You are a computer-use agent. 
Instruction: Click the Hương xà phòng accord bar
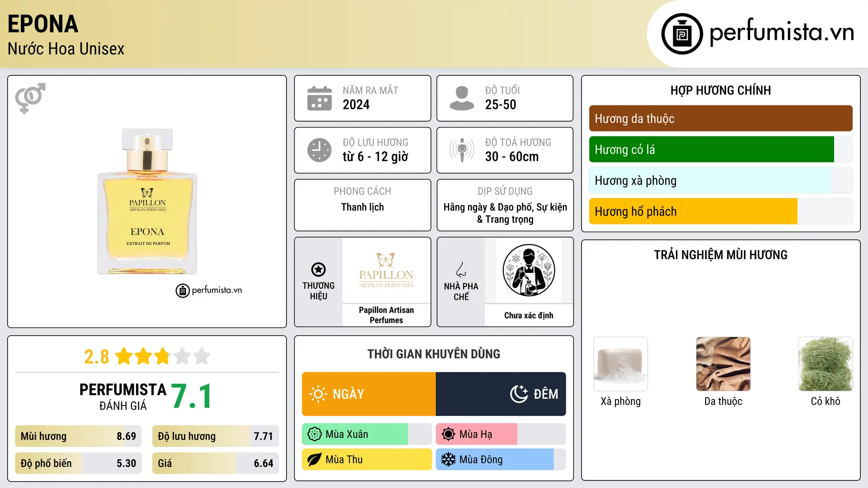coord(721,180)
